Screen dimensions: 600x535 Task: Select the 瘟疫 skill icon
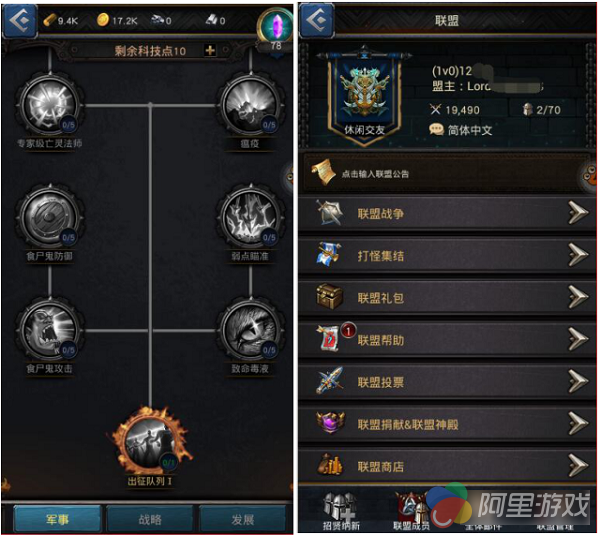[251, 105]
